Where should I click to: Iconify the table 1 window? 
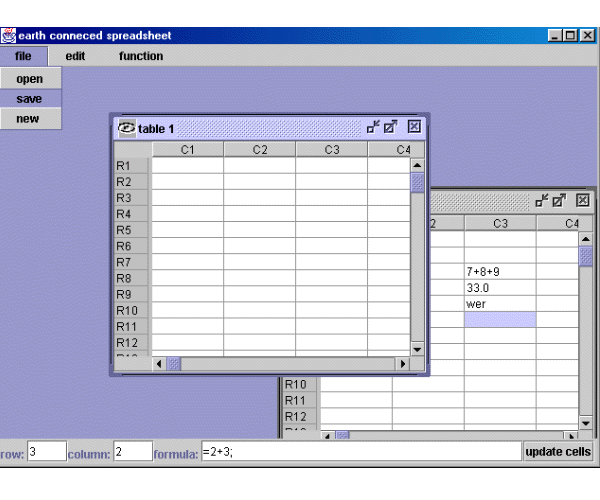coord(373,127)
